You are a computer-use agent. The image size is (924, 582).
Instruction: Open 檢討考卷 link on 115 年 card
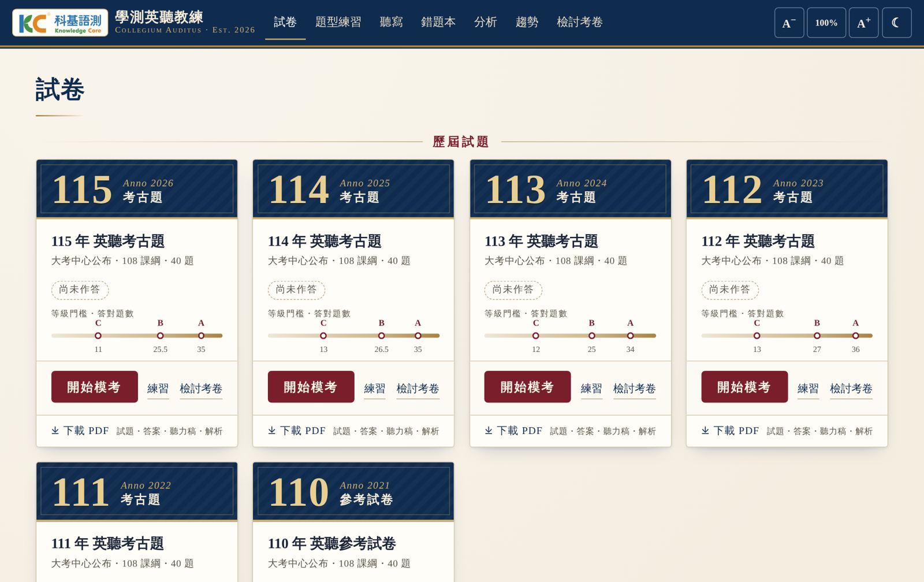[x=201, y=388]
